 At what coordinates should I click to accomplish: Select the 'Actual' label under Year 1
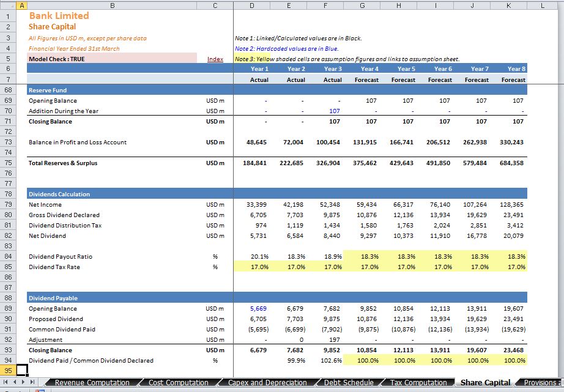point(259,80)
